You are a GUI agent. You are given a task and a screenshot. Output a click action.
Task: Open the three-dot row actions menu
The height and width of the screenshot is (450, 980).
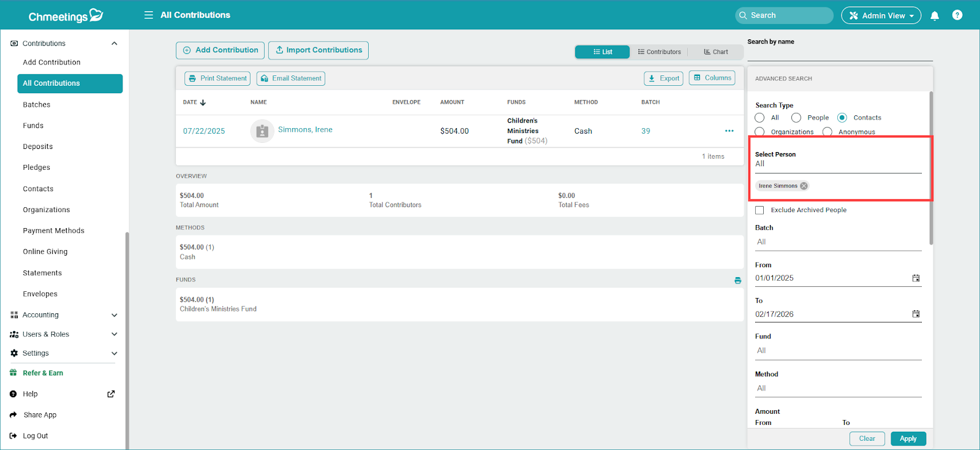click(x=729, y=131)
